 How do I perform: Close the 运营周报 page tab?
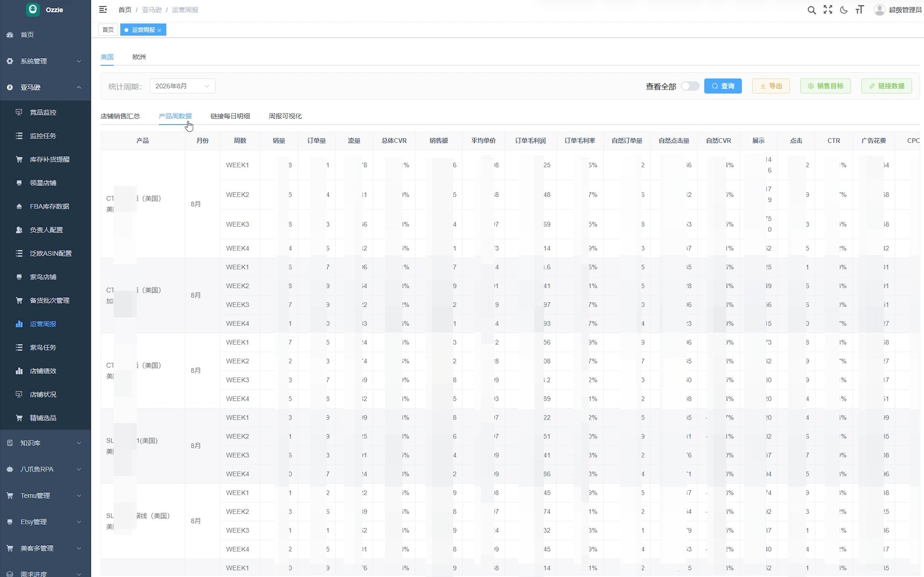(x=159, y=30)
